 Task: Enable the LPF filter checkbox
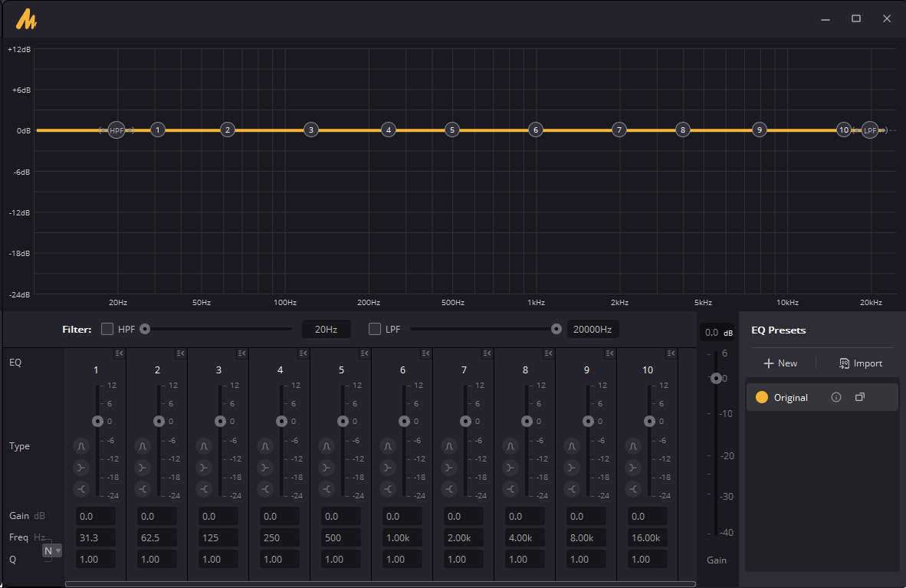click(x=375, y=330)
